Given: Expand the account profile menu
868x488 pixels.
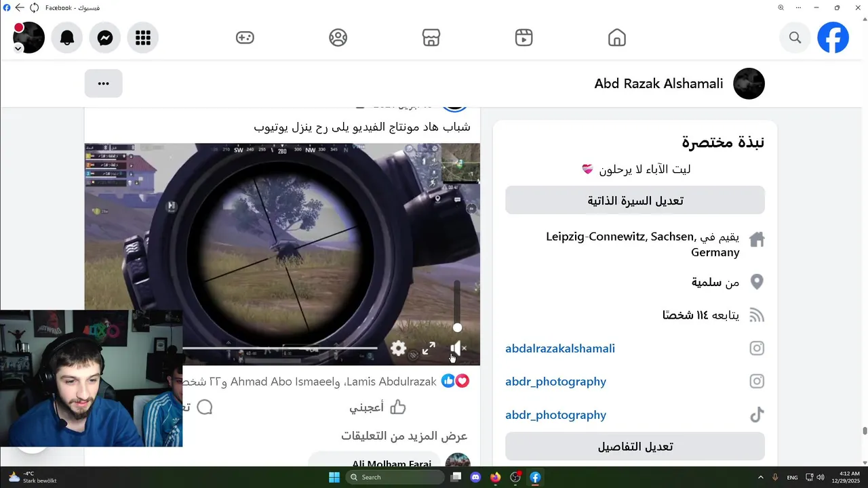Looking at the screenshot, I should [x=28, y=38].
